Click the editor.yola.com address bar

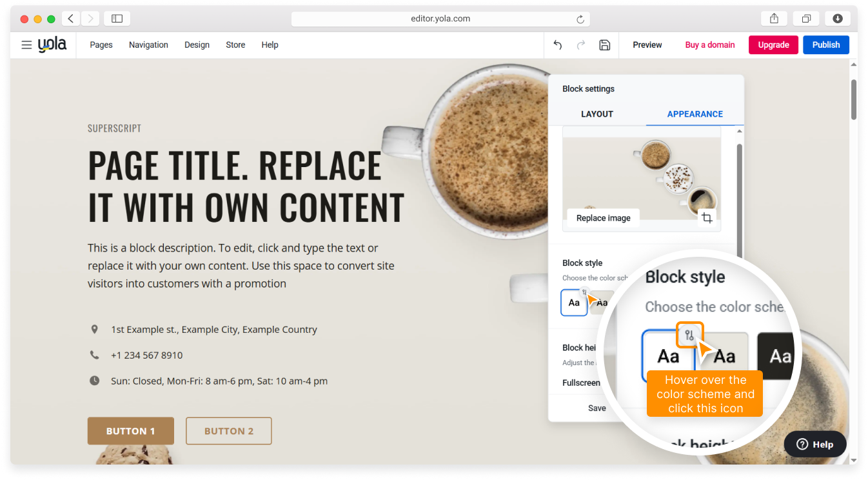(x=440, y=19)
